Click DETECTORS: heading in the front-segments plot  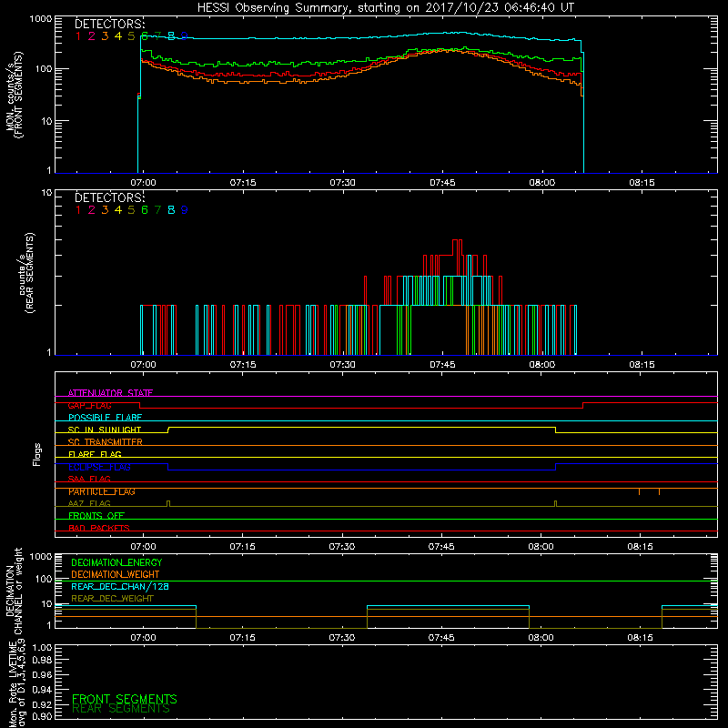click(x=110, y=24)
